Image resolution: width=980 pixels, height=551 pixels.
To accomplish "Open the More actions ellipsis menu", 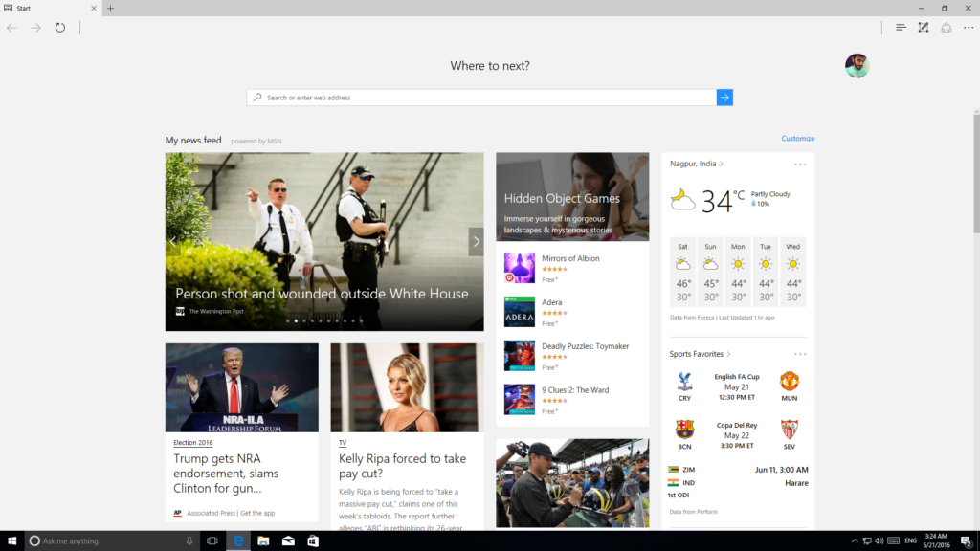I will 969,28.
